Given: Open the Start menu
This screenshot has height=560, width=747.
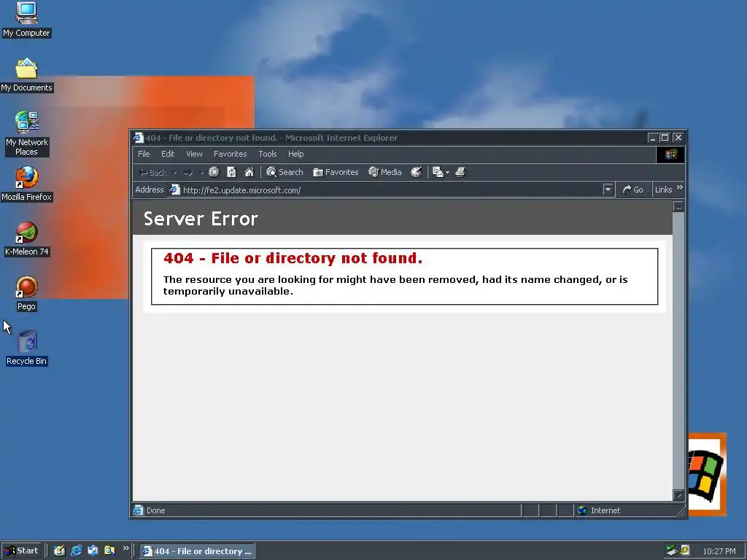Looking at the screenshot, I should tap(21, 551).
